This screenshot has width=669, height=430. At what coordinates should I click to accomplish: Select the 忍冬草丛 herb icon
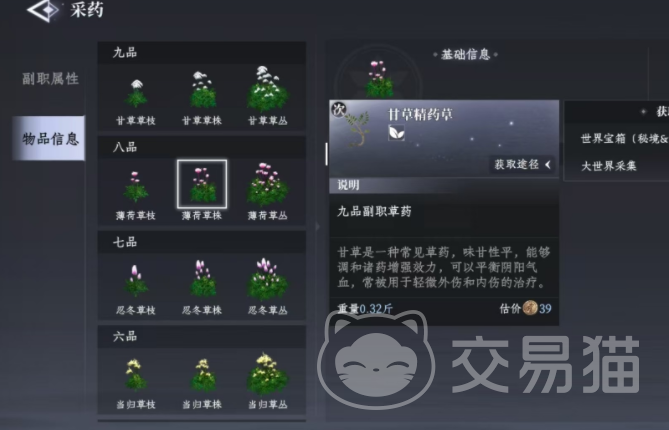(268, 279)
